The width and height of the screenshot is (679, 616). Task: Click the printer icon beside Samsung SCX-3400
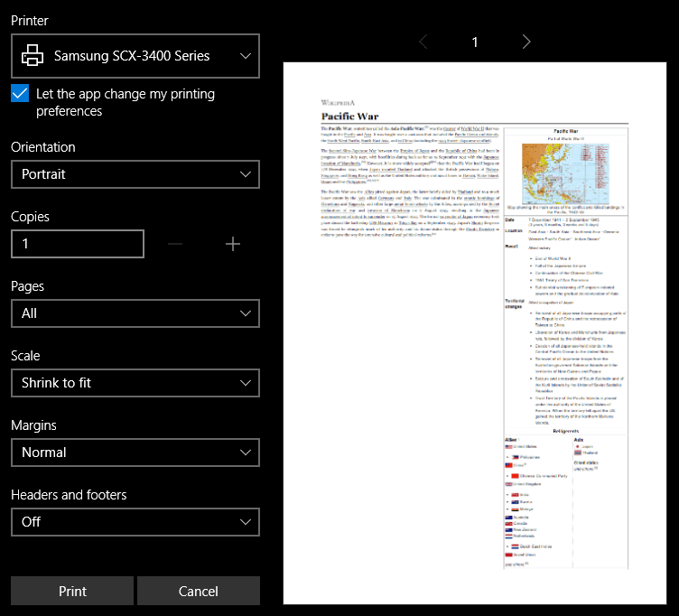(33, 55)
